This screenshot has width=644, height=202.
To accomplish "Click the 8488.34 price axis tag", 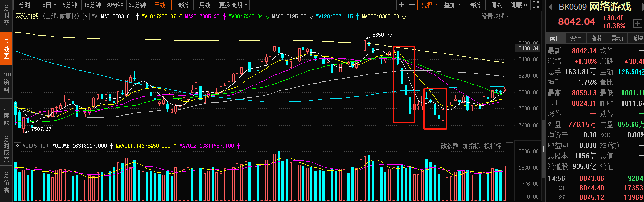I will 528,48.
